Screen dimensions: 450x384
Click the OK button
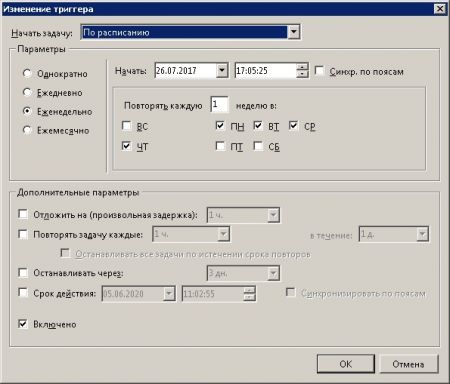click(346, 364)
